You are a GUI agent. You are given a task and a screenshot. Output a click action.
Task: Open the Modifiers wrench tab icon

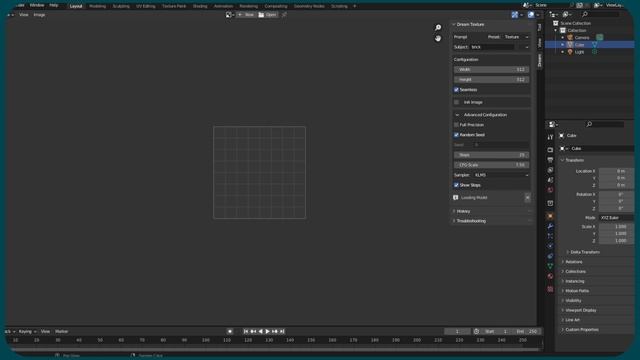point(550,226)
